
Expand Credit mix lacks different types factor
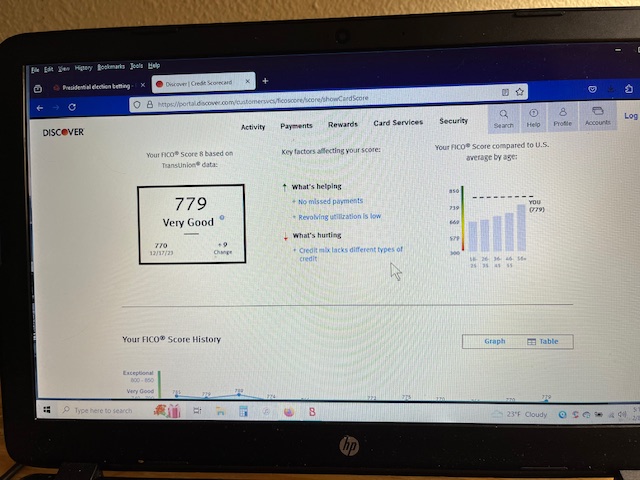351,253
